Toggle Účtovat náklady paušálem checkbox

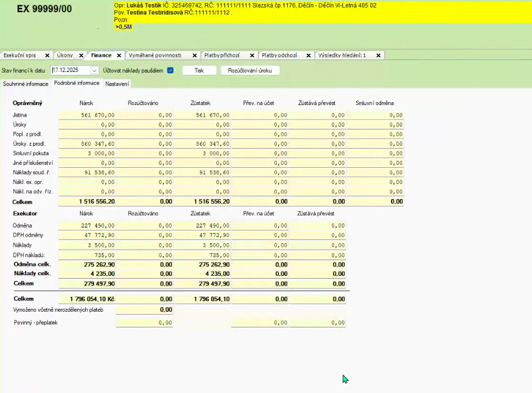pyautogui.click(x=170, y=70)
